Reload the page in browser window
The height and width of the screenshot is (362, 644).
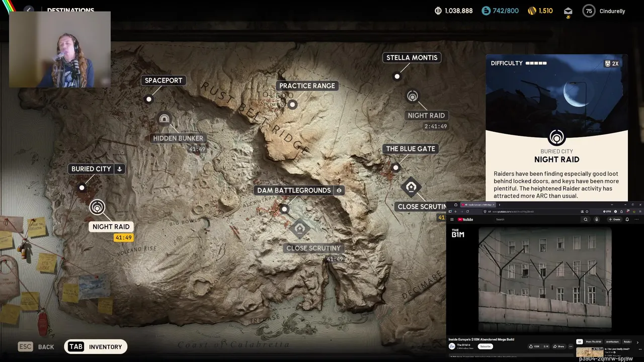467,212
